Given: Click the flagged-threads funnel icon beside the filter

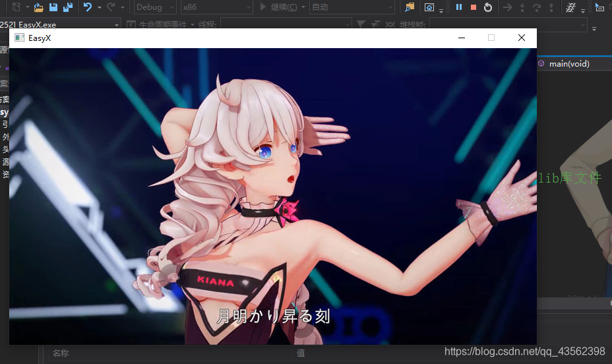Looking at the screenshot, I should (x=375, y=24).
